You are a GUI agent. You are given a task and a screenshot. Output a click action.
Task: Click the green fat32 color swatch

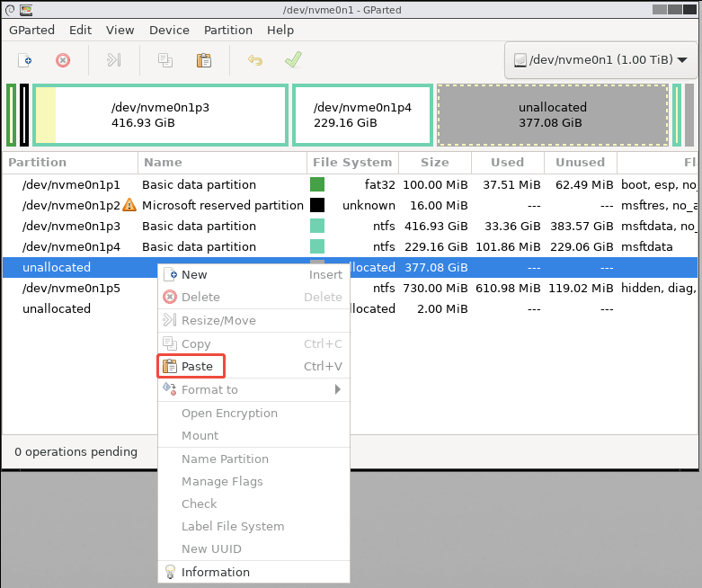(317, 184)
